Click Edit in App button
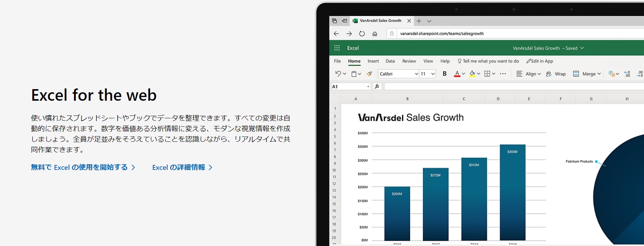Image resolution: width=644 pixels, height=246 pixels. (539, 61)
